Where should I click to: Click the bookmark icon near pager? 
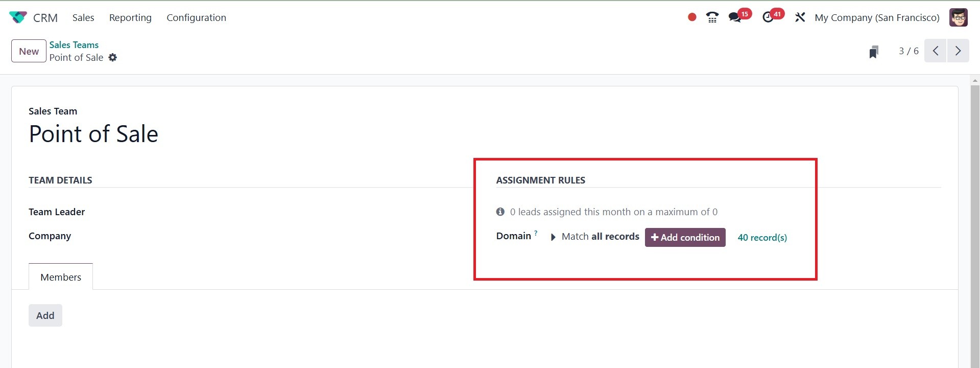(874, 52)
